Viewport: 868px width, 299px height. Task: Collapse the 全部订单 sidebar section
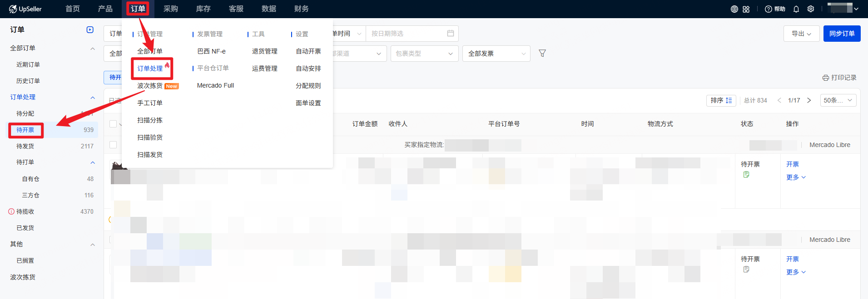[x=93, y=49]
